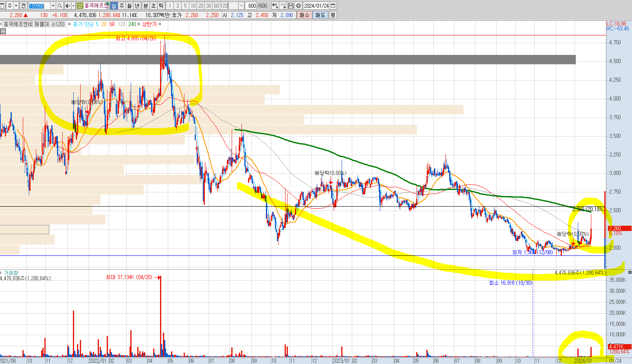Image resolution: width=632 pixels, height=364 pixels.
Task: Open the stock code dropdown arrow
Action: click(x=53, y=6)
